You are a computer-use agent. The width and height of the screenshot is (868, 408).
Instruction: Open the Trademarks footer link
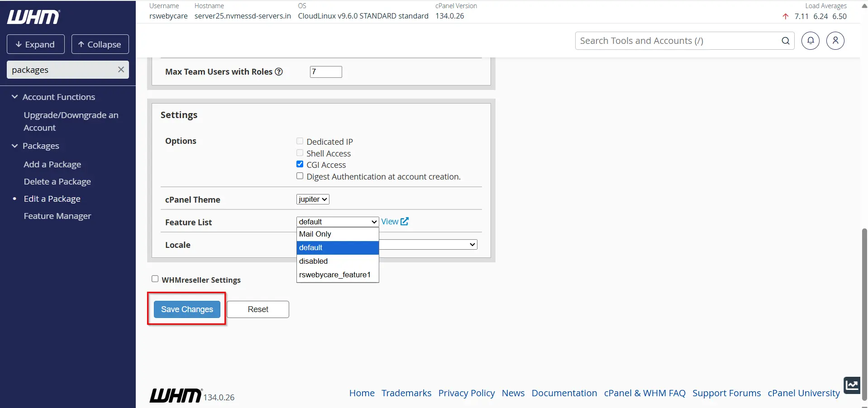[406, 393]
